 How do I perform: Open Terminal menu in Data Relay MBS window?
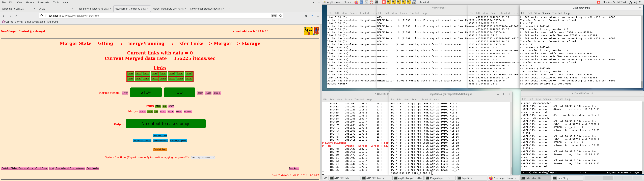pos(557,13)
